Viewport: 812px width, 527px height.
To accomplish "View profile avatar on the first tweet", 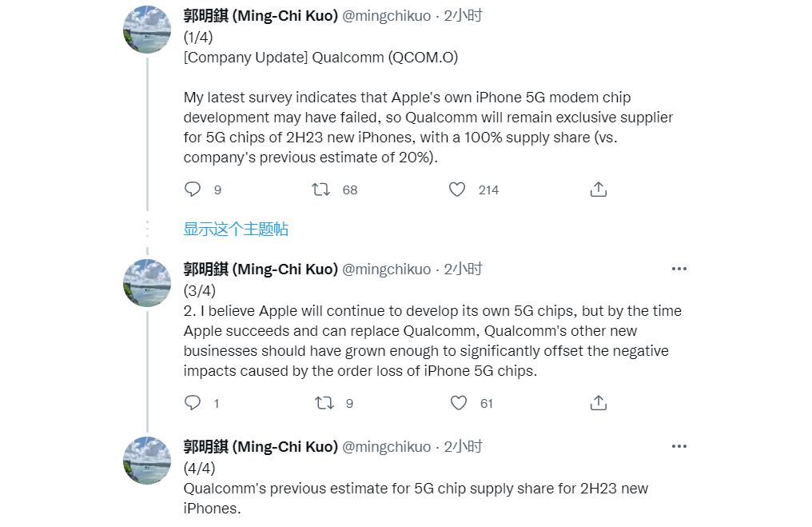I will [147, 30].
